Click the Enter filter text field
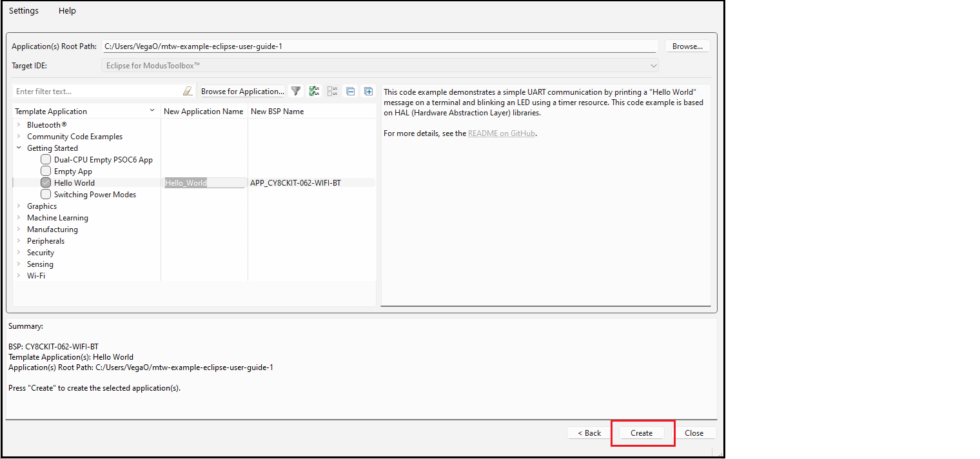980x459 pixels. (x=97, y=92)
